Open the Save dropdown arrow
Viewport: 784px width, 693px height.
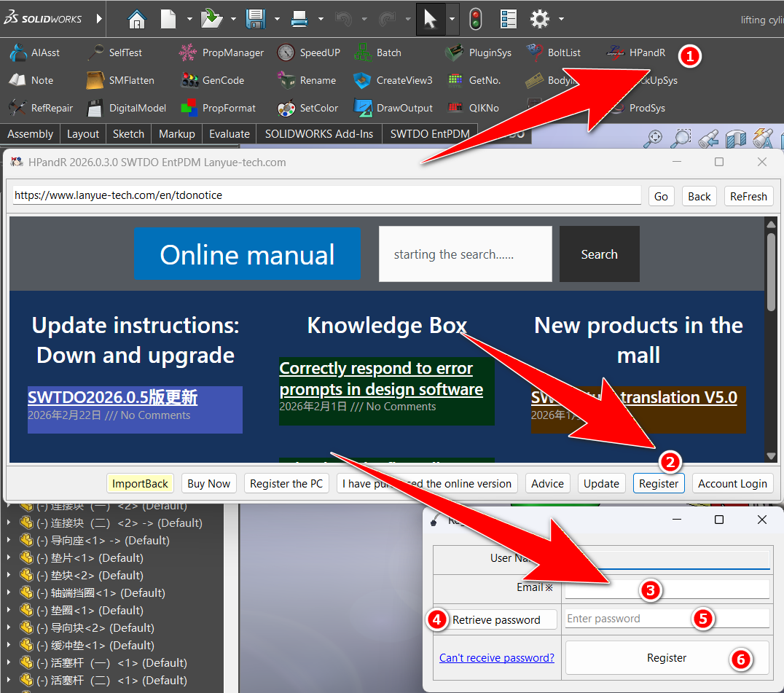tap(277, 19)
